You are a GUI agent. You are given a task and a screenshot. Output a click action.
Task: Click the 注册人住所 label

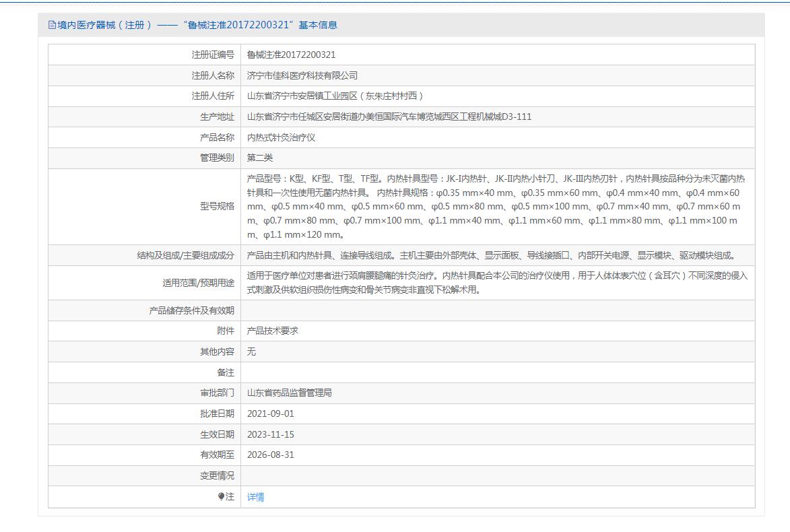coord(213,96)
